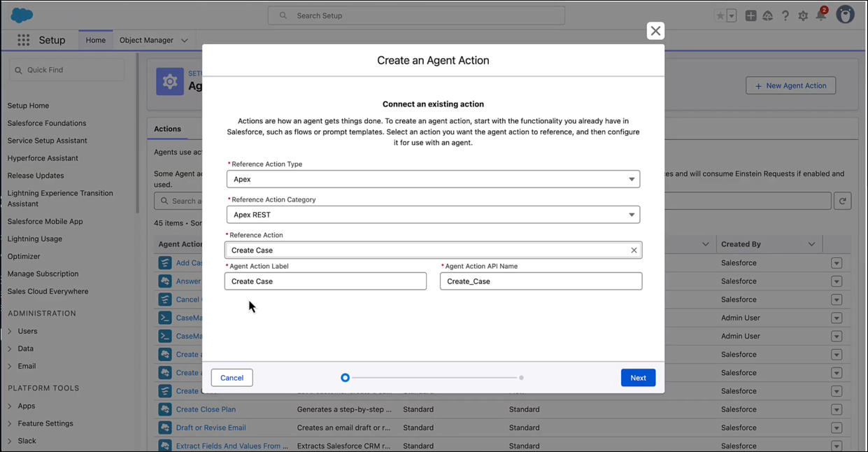
Task: Expand the Users tree item
Action: coord(10,331)
